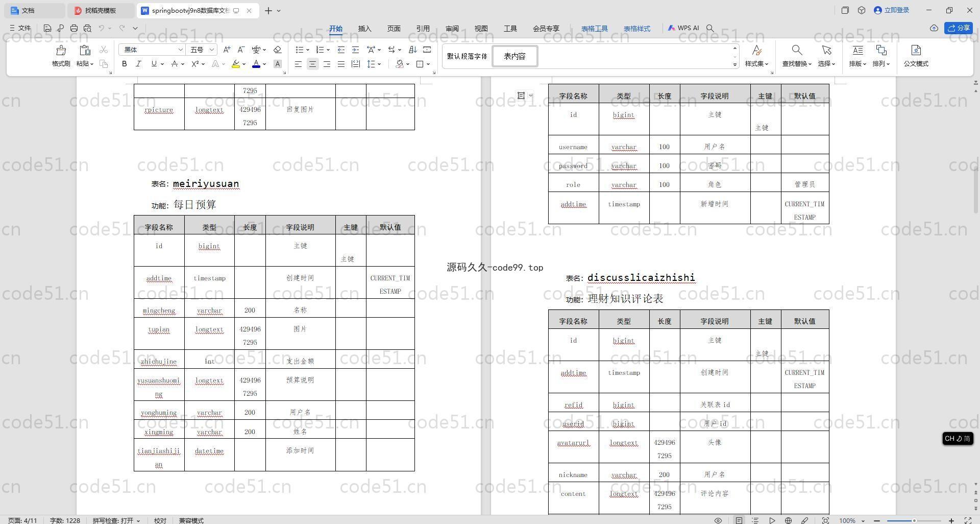This screenshot has width=980, height=524.
Task: Click 校对 in the status bar
Action: [160, 520]
